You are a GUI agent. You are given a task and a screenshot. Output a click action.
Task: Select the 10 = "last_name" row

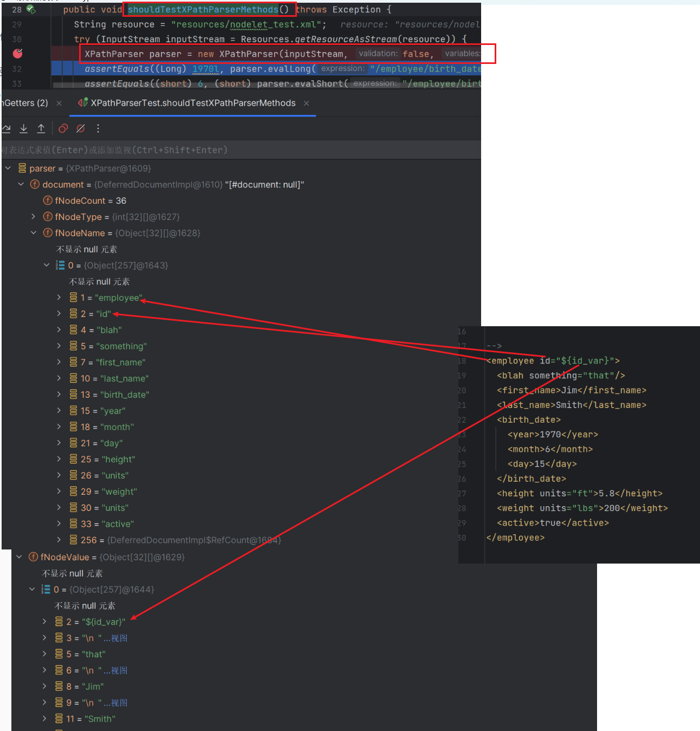114,378
